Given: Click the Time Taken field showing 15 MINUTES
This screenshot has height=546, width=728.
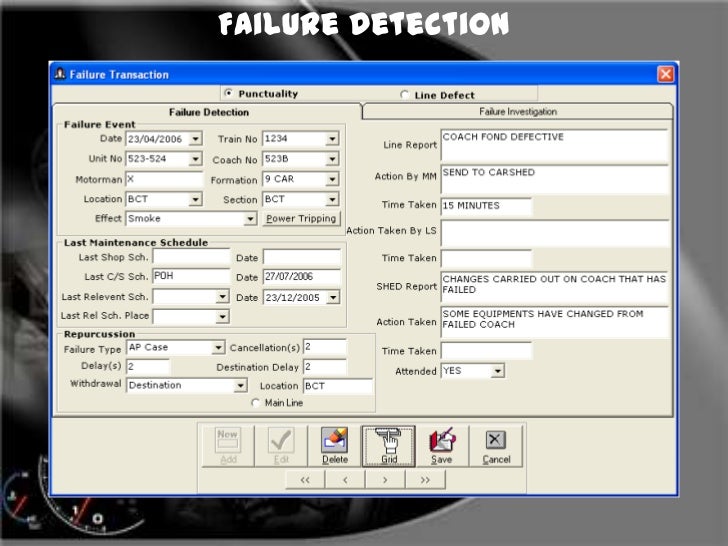Looking at the screenshot, I should [486, 206].
